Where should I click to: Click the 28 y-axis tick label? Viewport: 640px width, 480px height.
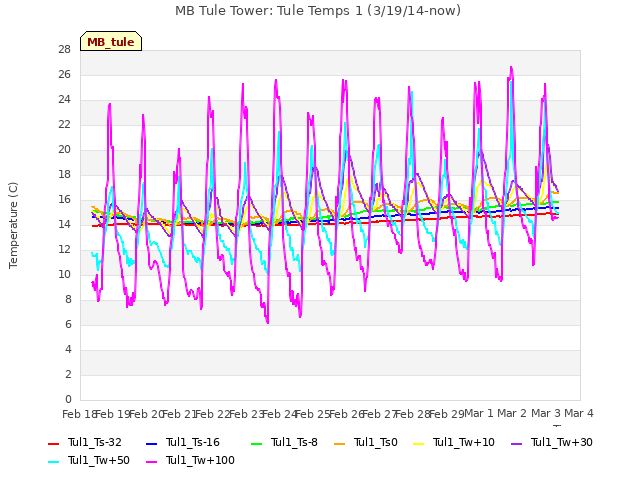pyautogui.click(x=64, y=49)
